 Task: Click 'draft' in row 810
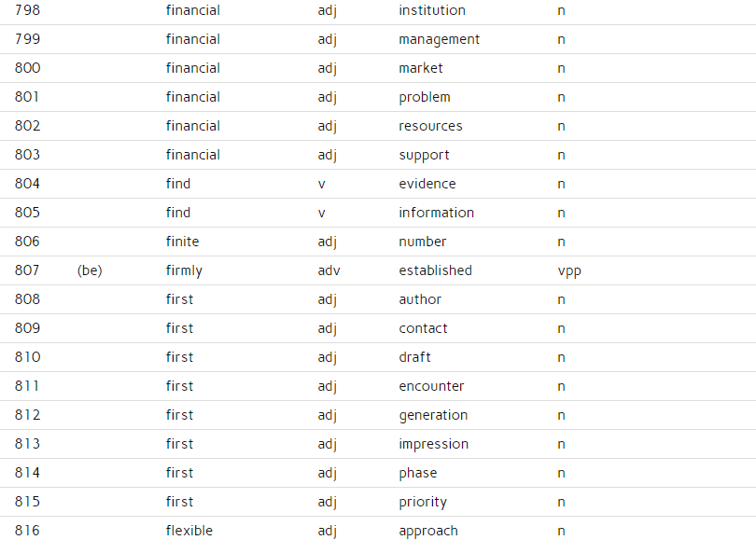pos(414,357)
